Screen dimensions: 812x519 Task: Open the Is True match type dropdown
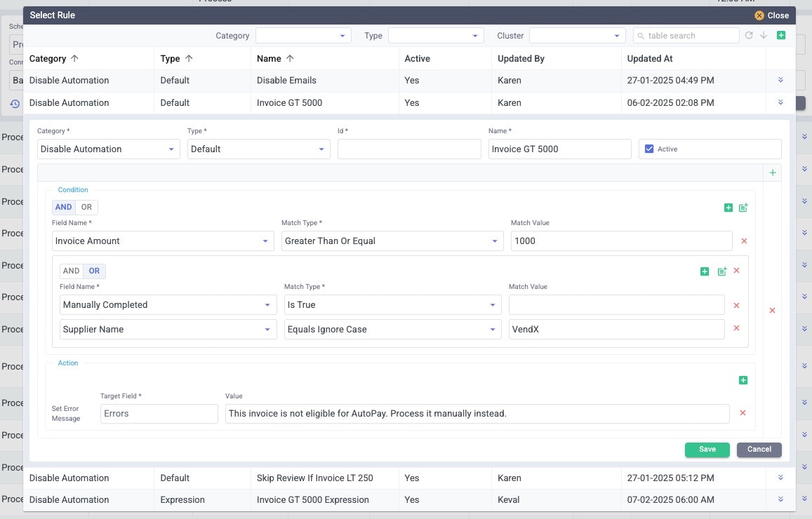(x=392, y=305)
